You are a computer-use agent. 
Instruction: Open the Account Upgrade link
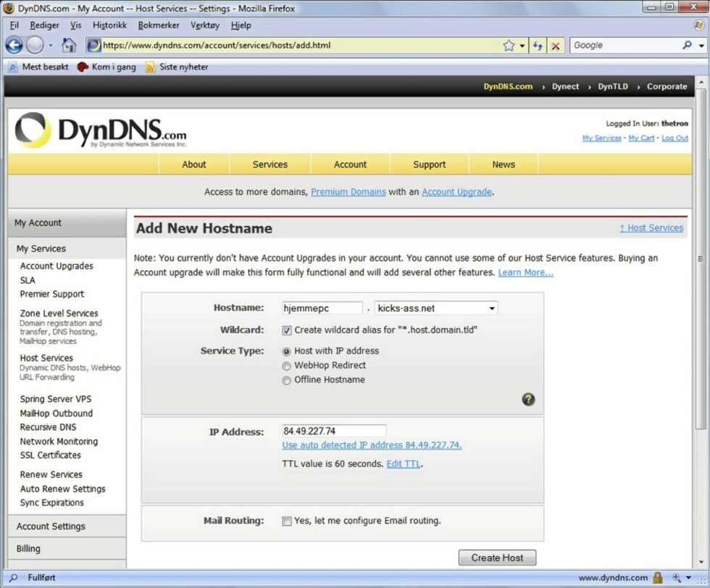tap(457, 192)
